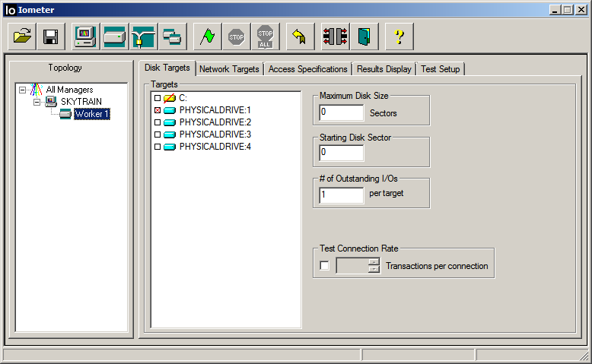
Task: Check the PHYSICALDRIVE:3 target checkbox
Action: point(158,135)
